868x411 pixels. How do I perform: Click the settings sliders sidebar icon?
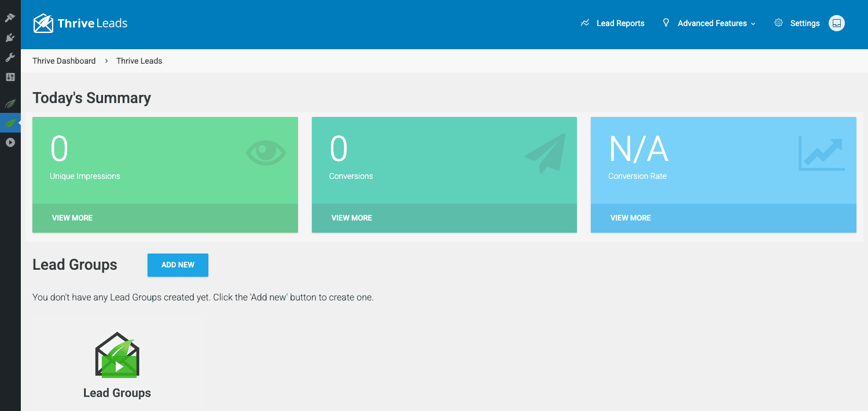point(10,77)
